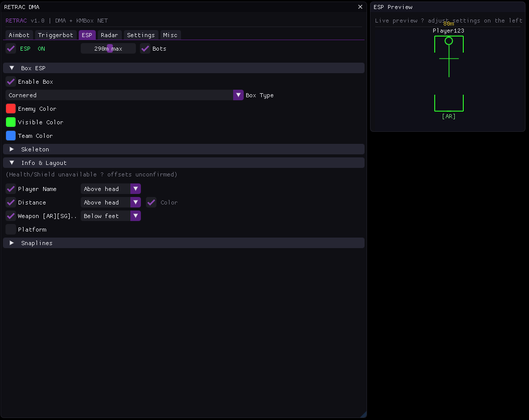The image size is (529, 420).
Task: Switch to the Misc tab
Action: [170, 35]
